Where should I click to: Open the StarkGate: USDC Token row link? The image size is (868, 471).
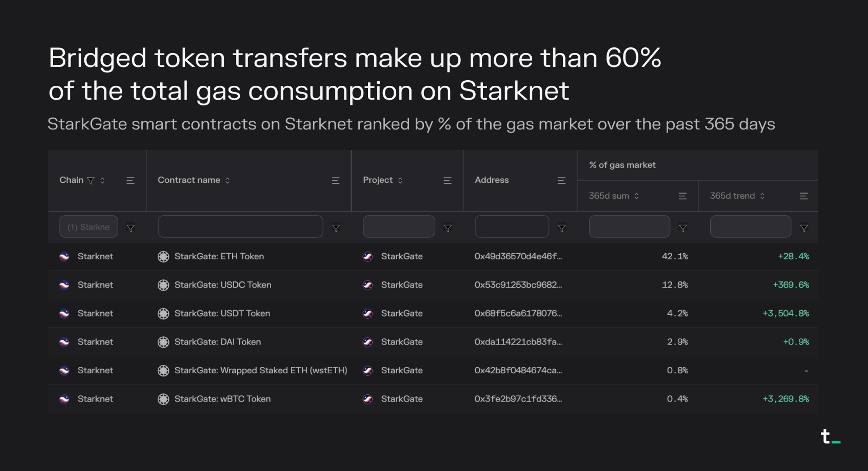tap(223, 285)
